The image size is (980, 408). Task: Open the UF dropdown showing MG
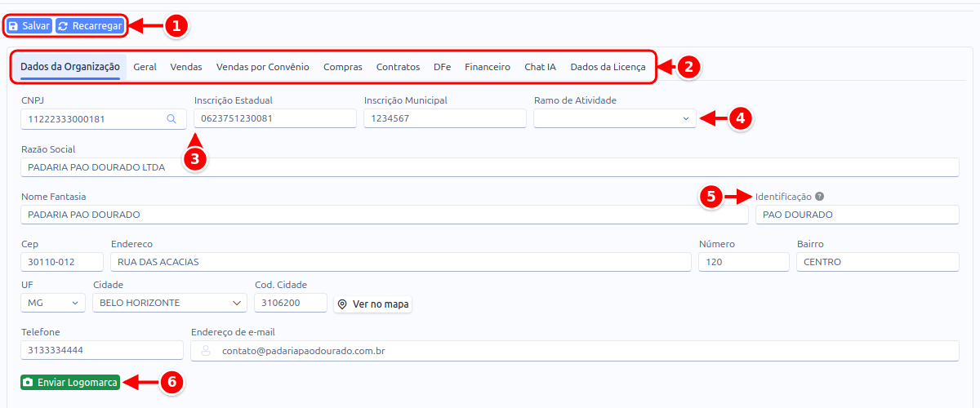(53, 303)
